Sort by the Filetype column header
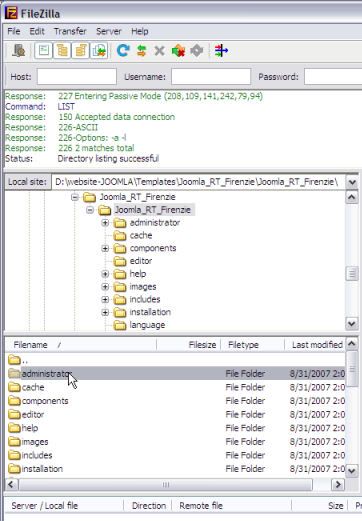This screenshot has width=362, height=521. (x=253, y=345)
